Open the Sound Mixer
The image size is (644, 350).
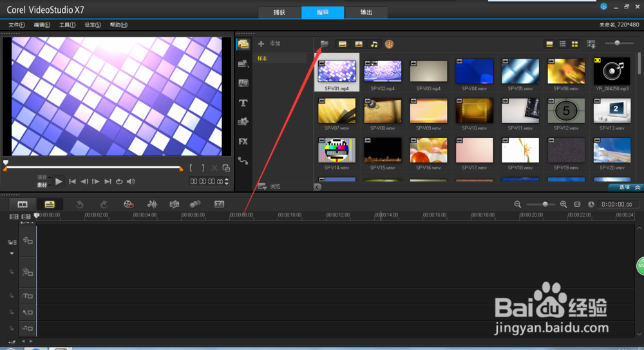click(153, 204)
